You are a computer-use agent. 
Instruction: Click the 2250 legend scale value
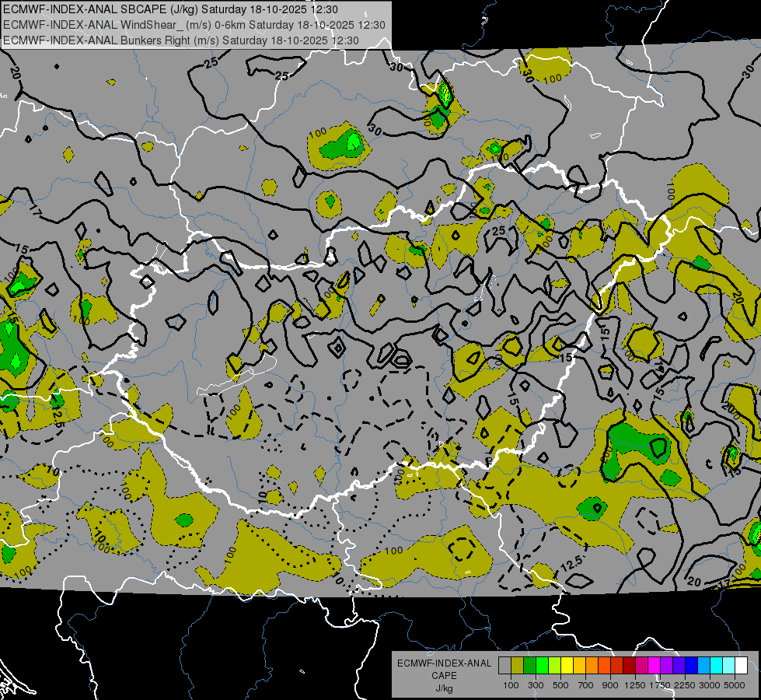click(x=686, y=685)
